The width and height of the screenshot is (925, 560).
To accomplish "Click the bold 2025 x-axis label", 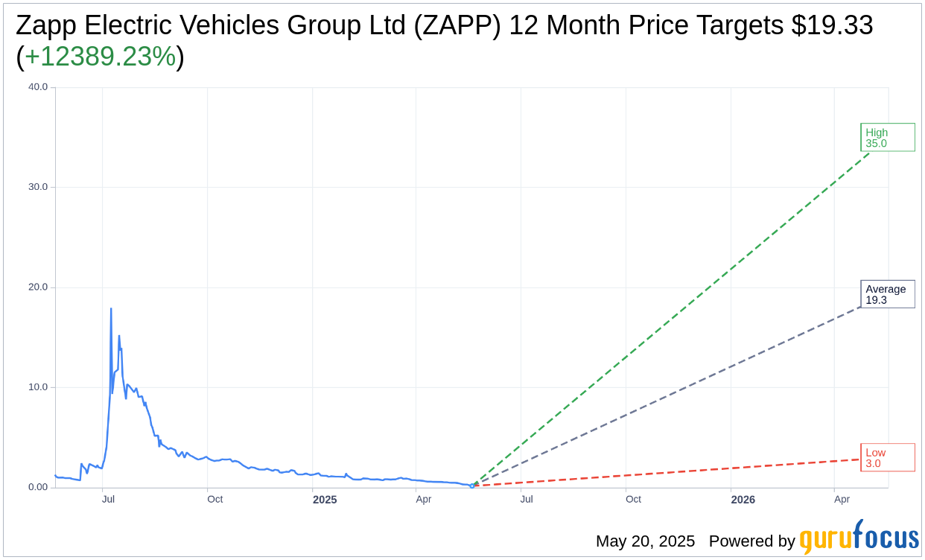I will 325,500.
